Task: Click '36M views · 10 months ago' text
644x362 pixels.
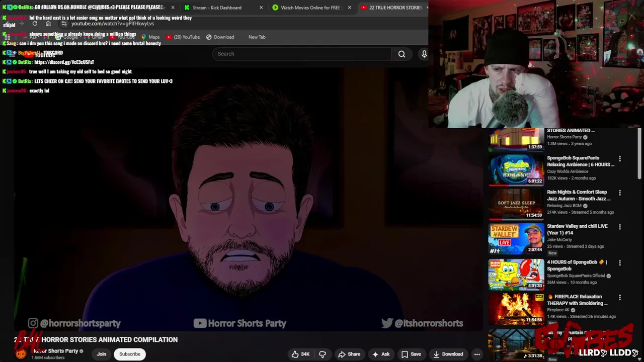Action: [x=572, y=282]
